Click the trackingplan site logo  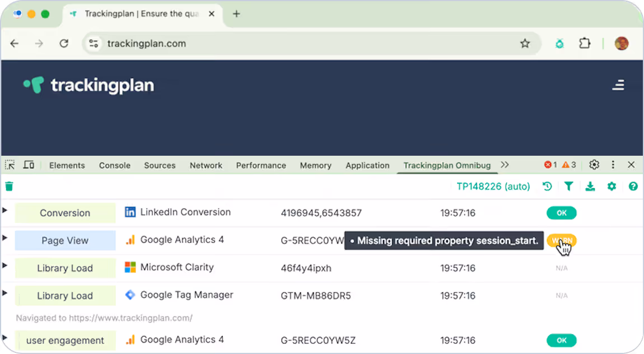(88, 85)
